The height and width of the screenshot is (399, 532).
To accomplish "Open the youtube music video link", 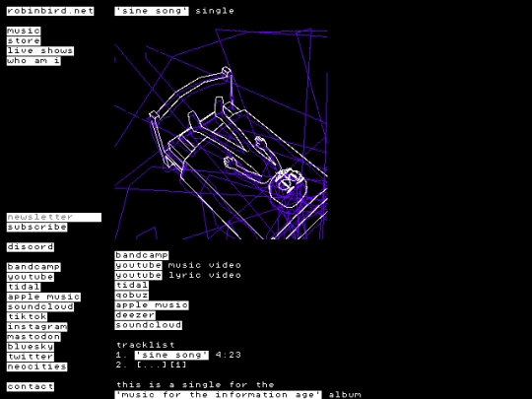I will point(138,265).
